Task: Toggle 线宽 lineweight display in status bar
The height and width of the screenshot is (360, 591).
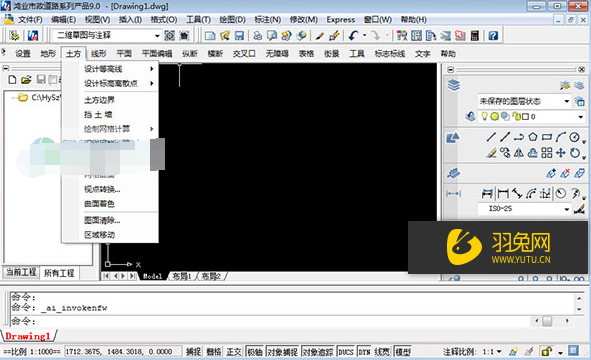Action: click(382, 352)
